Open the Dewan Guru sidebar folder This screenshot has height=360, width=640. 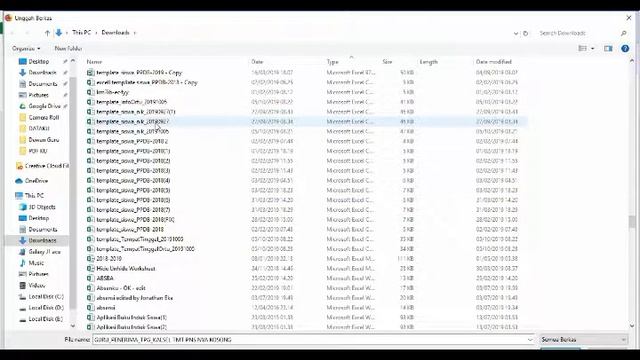pyautogui.click(x=43, y=140)
